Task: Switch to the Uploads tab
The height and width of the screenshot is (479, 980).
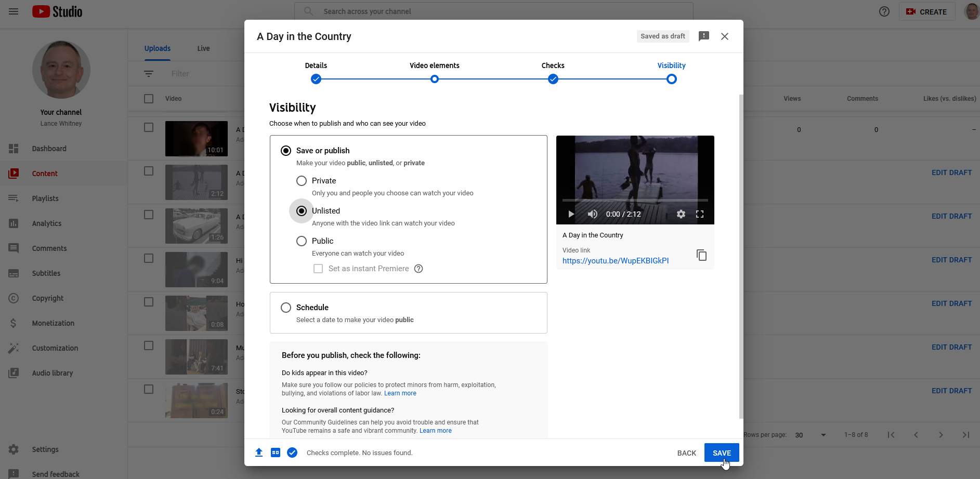Action: 158,48
